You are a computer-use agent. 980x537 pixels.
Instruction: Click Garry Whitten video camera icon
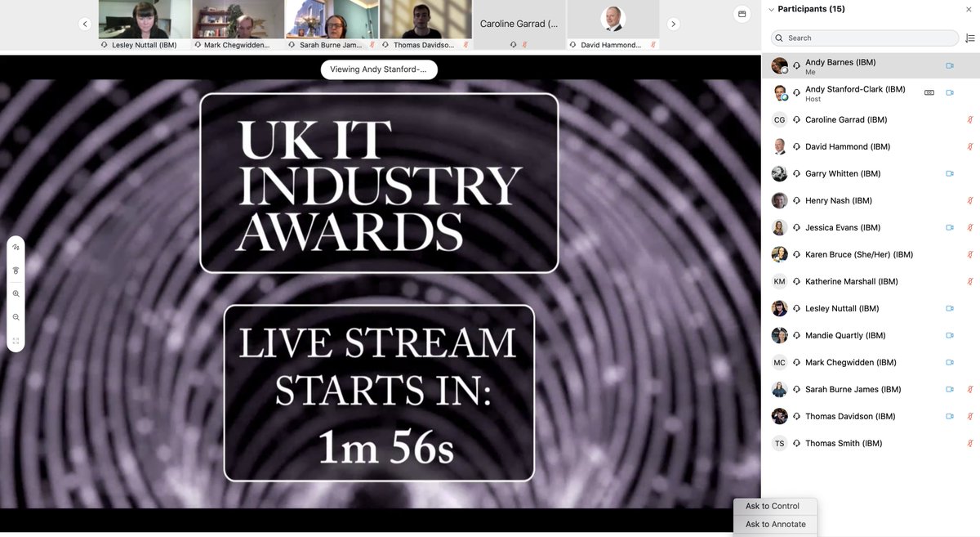coord(950,173)
